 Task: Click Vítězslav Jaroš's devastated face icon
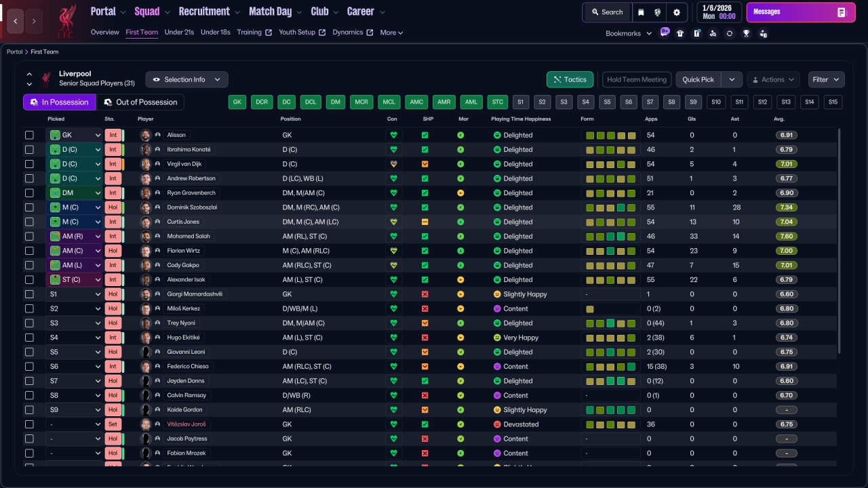pyautogui.click(x=497, y=424)
